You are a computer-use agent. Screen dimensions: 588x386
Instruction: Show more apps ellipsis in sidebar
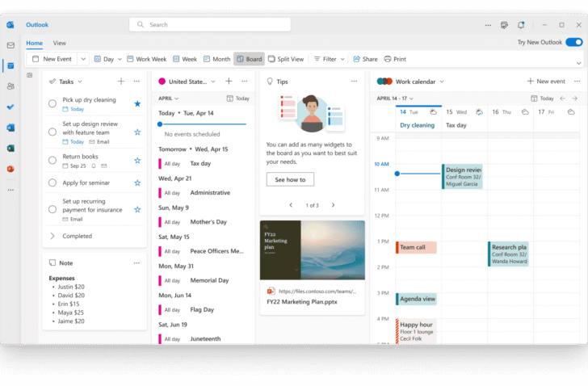(x=10, y=190)
